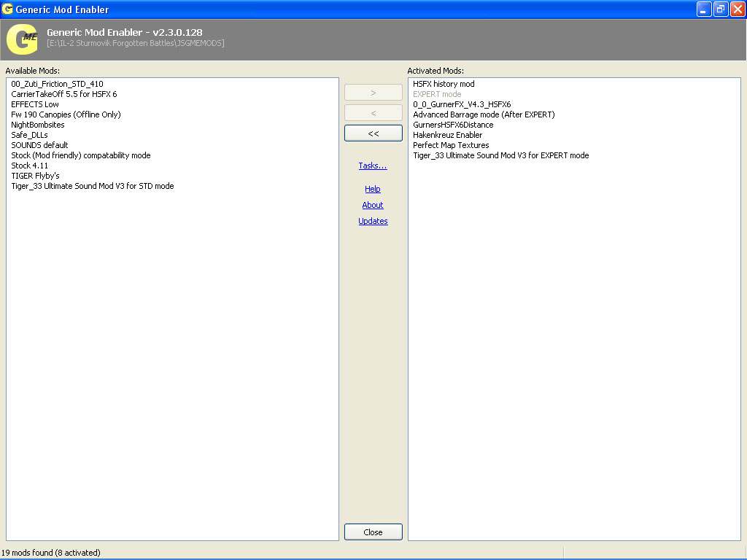The height and width of the screenshot is (560, 747).
Task: Open the About link
Action: [373, 205]
